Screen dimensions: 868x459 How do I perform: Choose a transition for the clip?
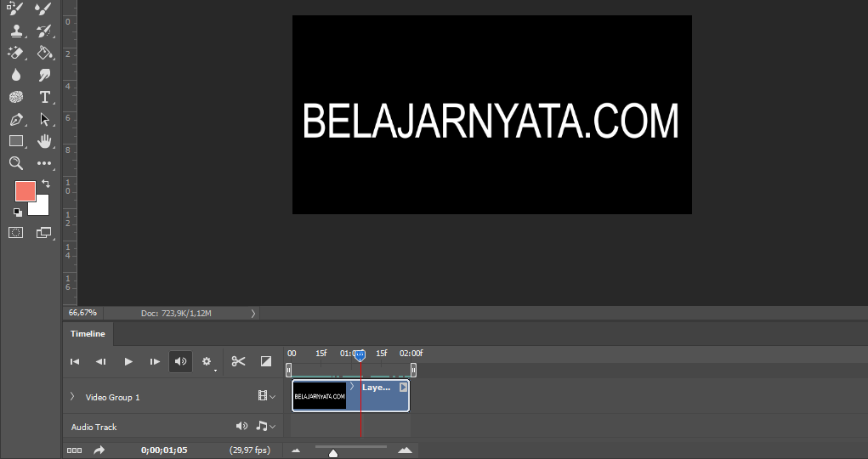266,361
